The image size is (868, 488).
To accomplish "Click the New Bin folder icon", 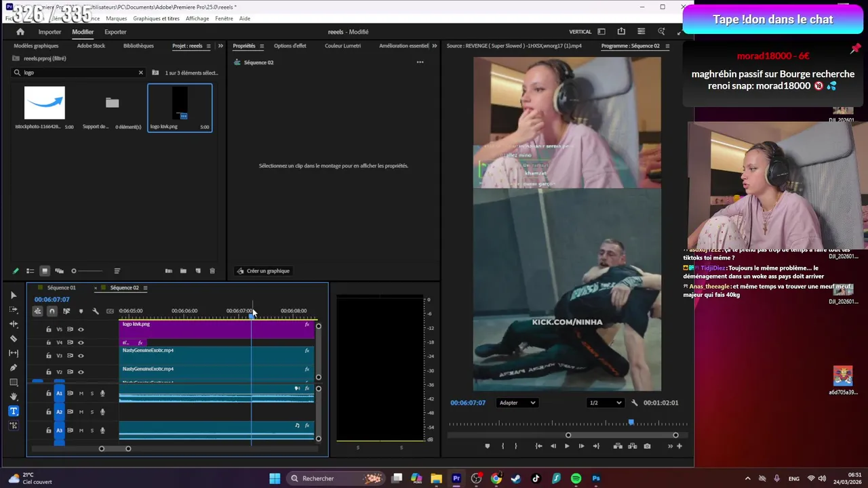I will click(183, 271).
